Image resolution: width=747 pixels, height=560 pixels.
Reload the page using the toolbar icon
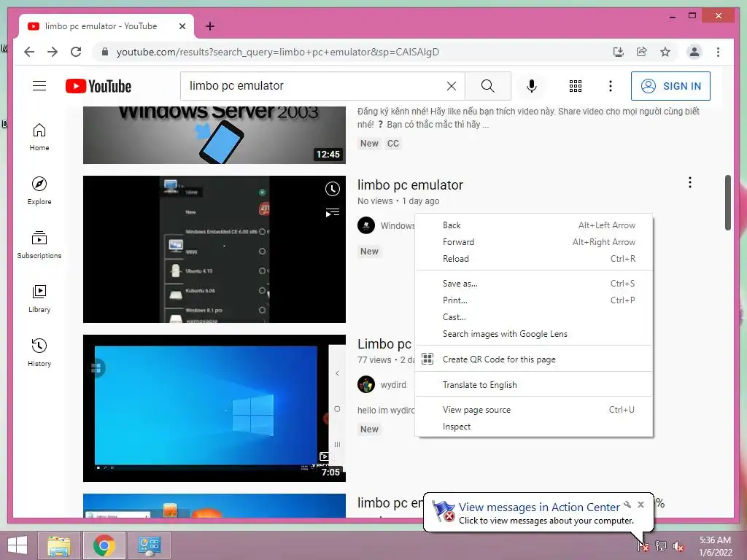(x=76, y=52)
